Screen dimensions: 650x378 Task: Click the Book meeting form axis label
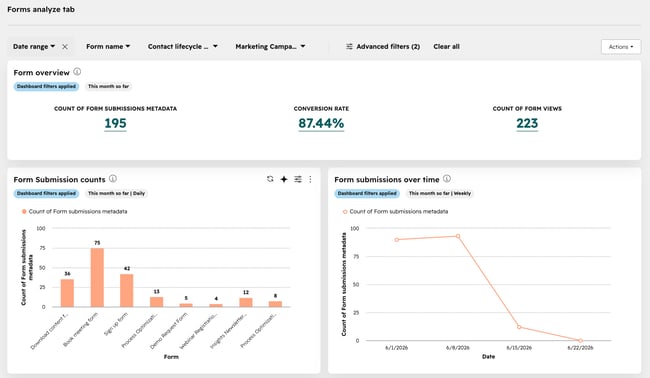81,330
